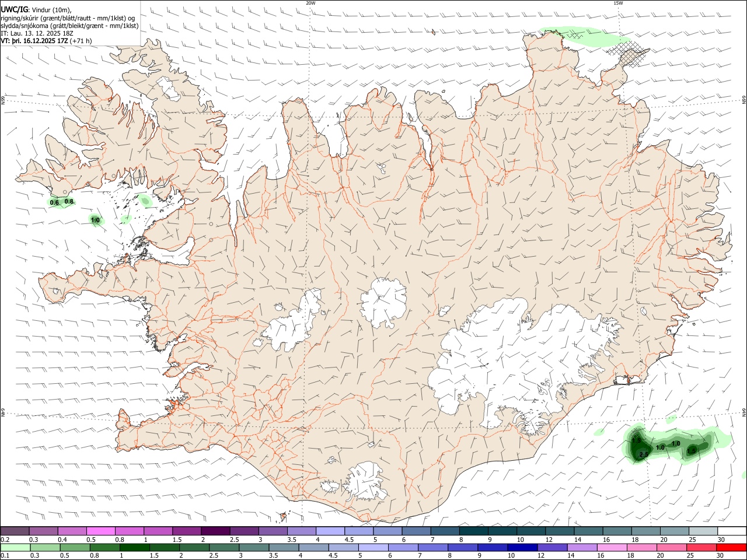Click the 0.6 precipitation label off the west coast
Image resolution: width=747 pixels, height=560 pixels.
tap(55, 203)
